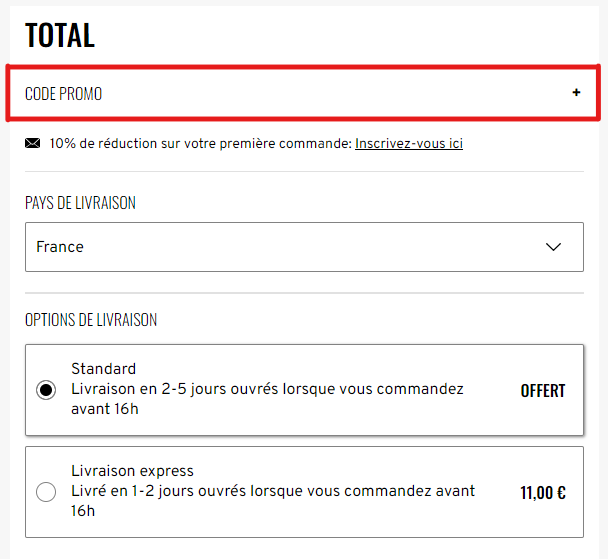The image size is (608, 559).
Task: Click the plus icon beside Code Promo
Action: click(x=576, y=93)
